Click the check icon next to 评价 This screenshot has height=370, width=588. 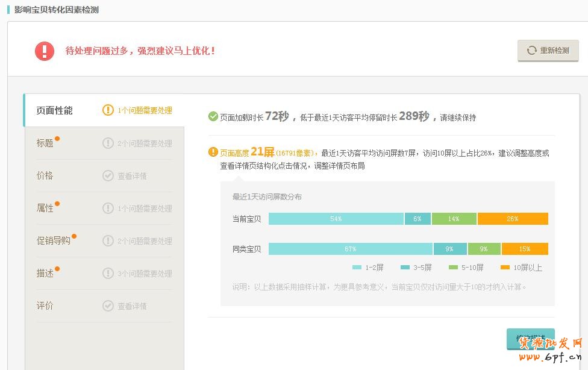click(x=108, y=306)
